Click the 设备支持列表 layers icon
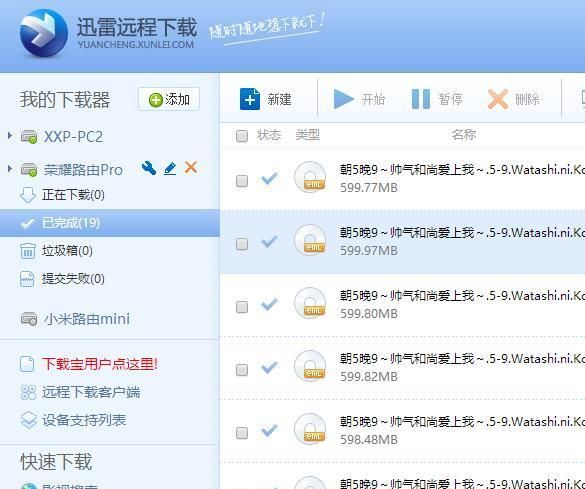585x489 pixels. 28,420
